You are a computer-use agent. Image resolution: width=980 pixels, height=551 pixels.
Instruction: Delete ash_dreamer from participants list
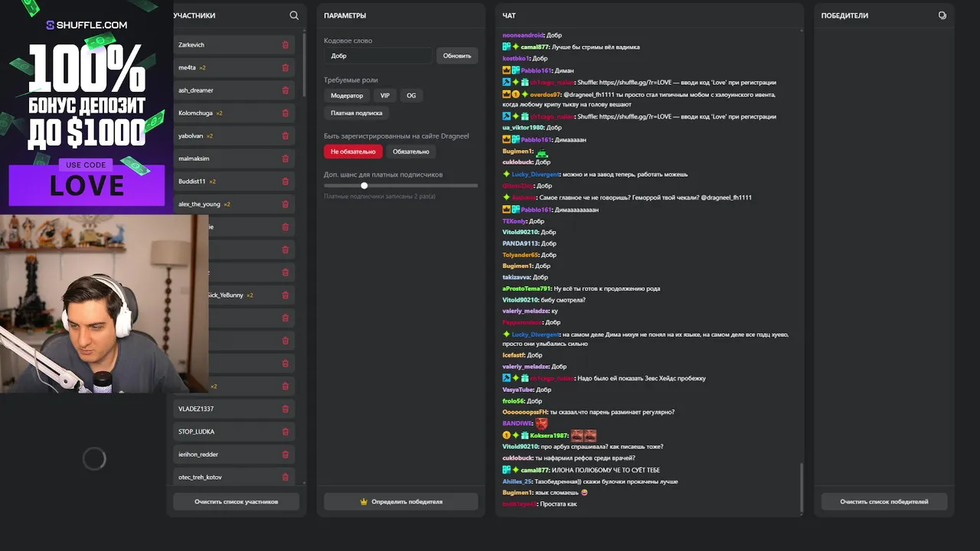(x=286, y=90)
